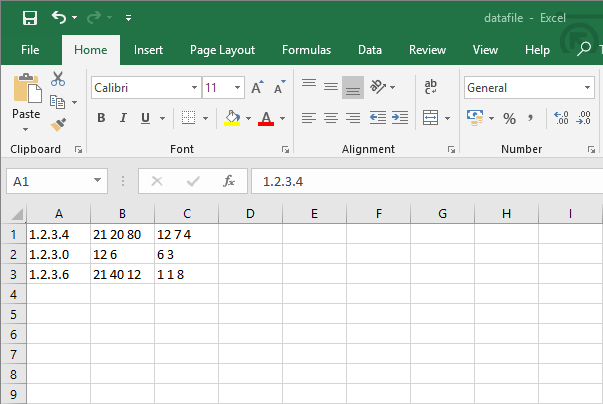The width and height of the screenshot is (603, 404).
Task: Undo the last action
Action: pos(58,17)
